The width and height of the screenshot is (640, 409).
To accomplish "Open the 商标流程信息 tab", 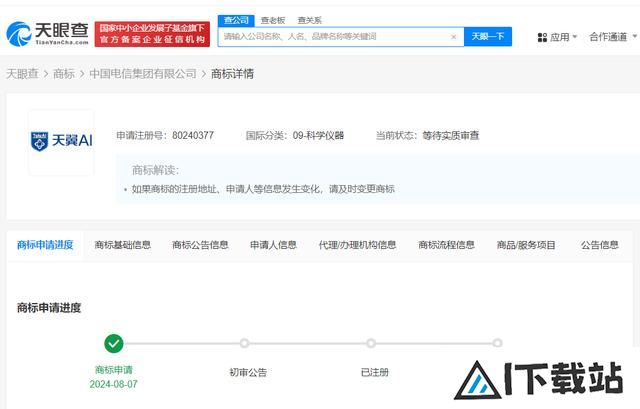I will 446,245.
